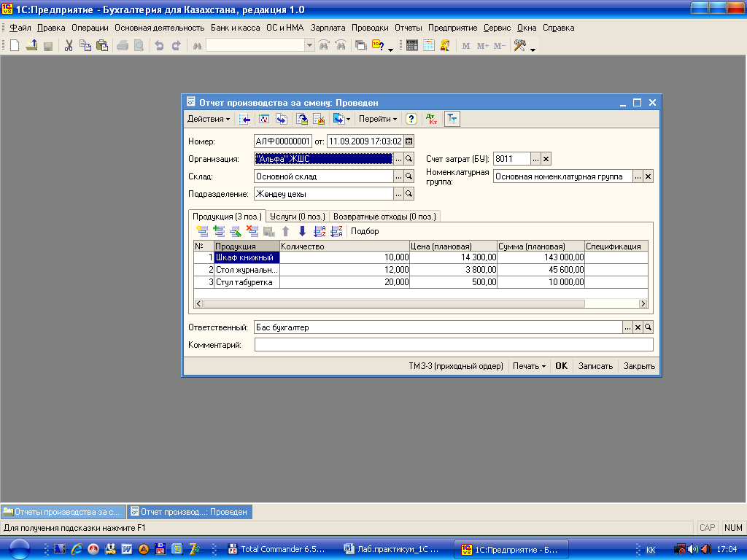The image size is (747, 560).
Task: Open the create-based-on icon dropdown arrow
Action: tap(348, 119)
